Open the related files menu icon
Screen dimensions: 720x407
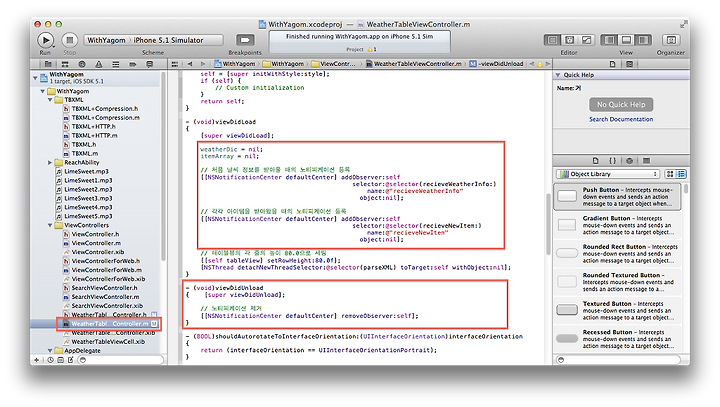coord(174,64)
